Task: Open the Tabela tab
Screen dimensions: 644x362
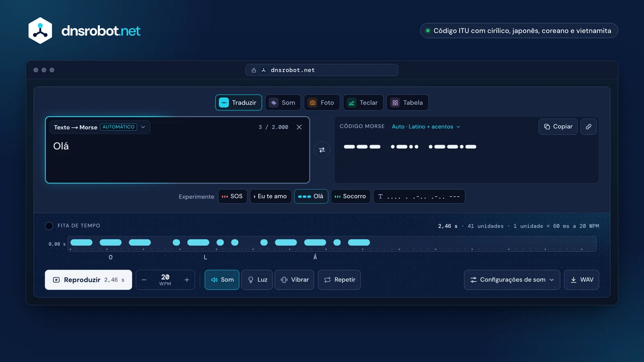Action: pyautogui.click(x=407, y=103)
